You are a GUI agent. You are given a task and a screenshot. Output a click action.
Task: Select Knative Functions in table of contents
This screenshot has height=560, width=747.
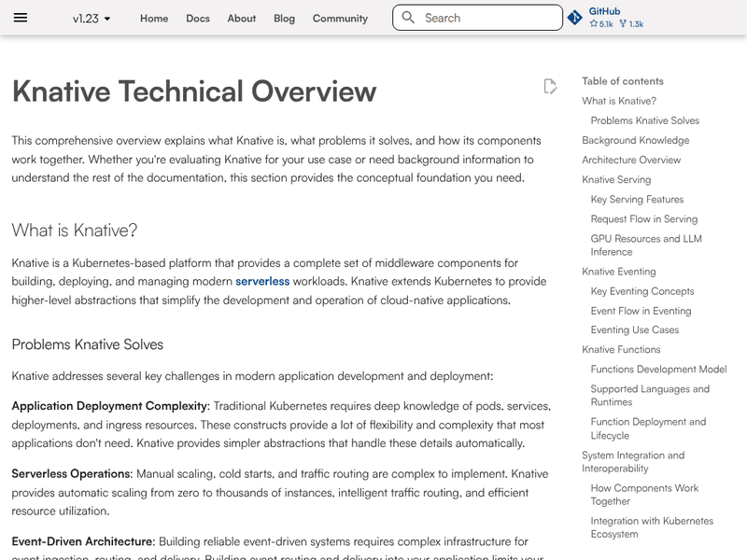[621, 349]
